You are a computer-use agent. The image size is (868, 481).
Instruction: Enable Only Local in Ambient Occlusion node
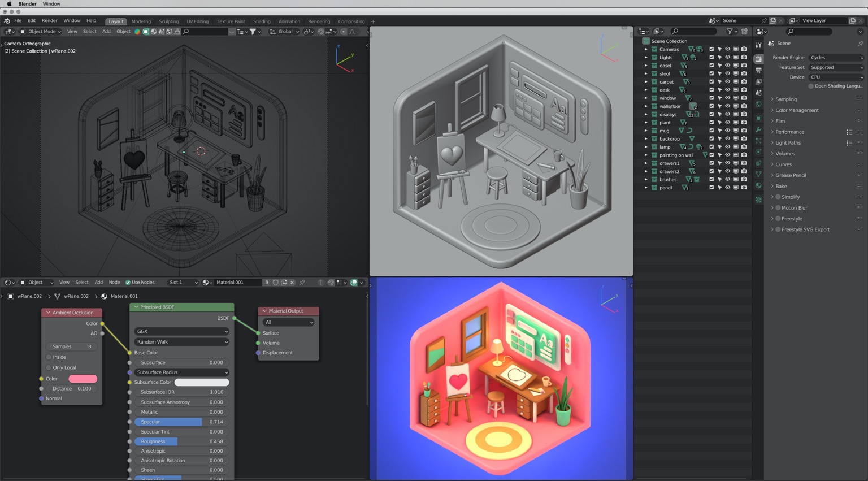tap(49, 367)
